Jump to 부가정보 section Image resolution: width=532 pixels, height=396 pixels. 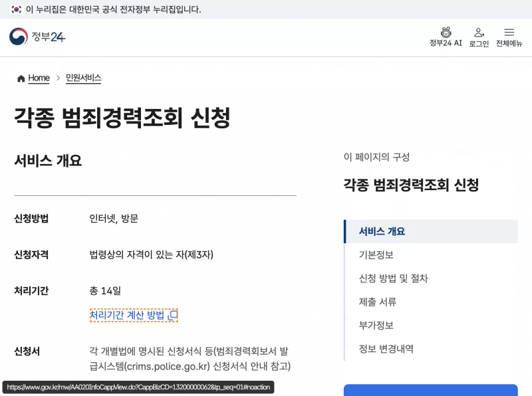(376, 326)
